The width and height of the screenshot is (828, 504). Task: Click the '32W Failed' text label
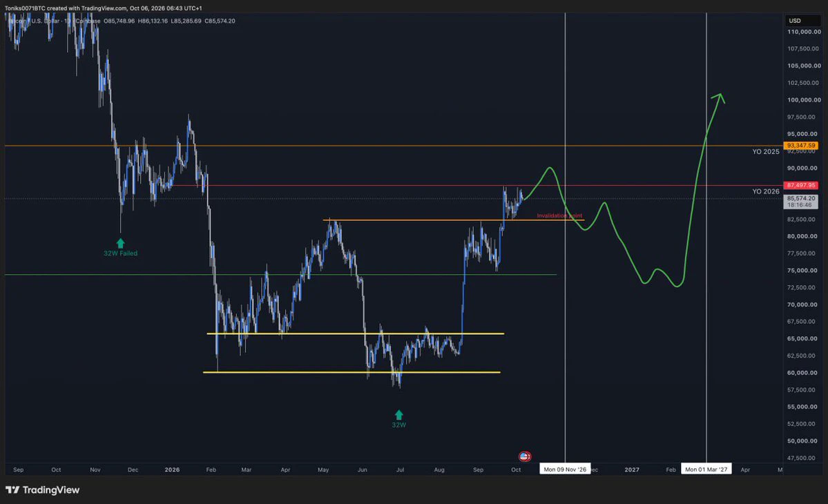click(120, 253)
